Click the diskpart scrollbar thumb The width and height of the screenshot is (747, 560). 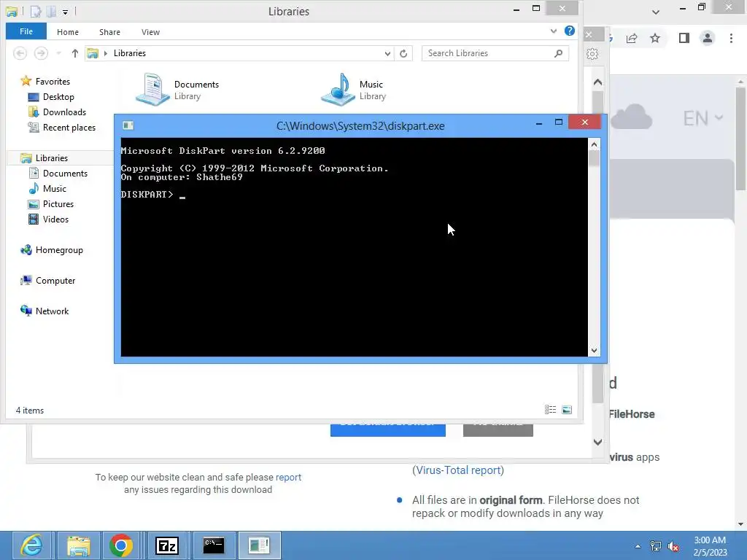594,157
